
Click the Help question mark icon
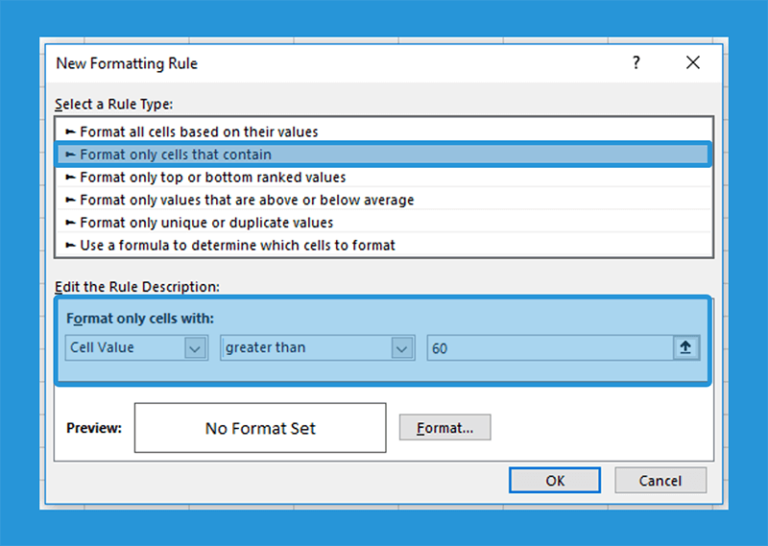tap(636, 62)
